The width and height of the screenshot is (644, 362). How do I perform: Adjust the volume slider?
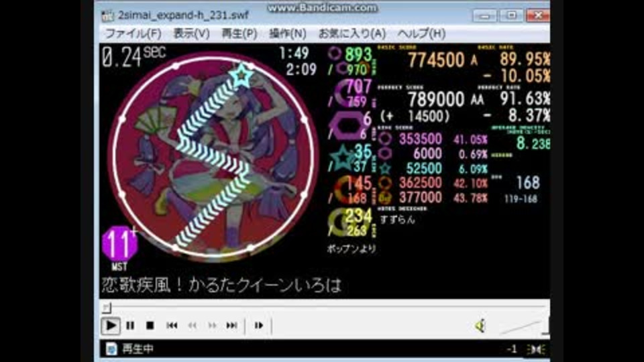coord(524,327)
